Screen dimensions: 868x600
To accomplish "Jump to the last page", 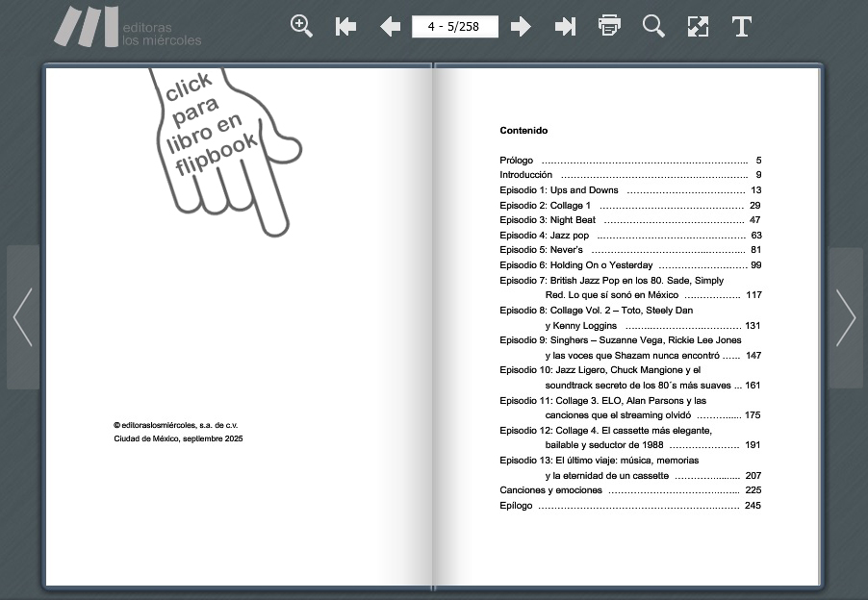I will [565, 27].
